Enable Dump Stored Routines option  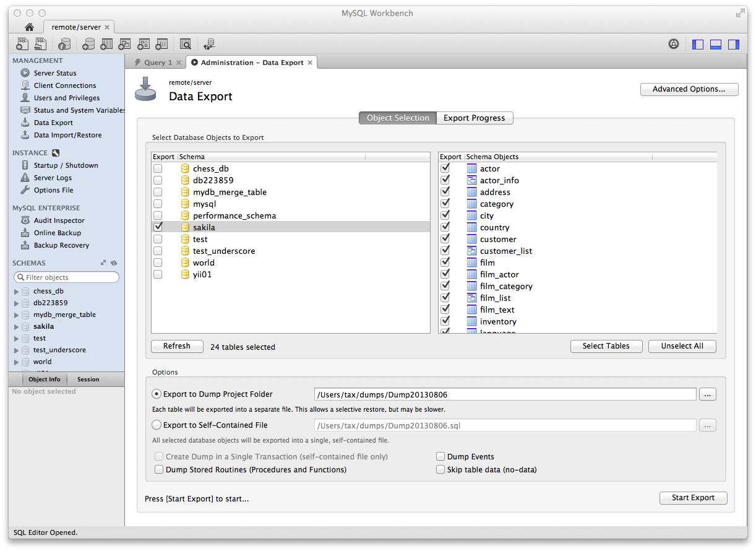pyautogui.click(x=159, y=470)
